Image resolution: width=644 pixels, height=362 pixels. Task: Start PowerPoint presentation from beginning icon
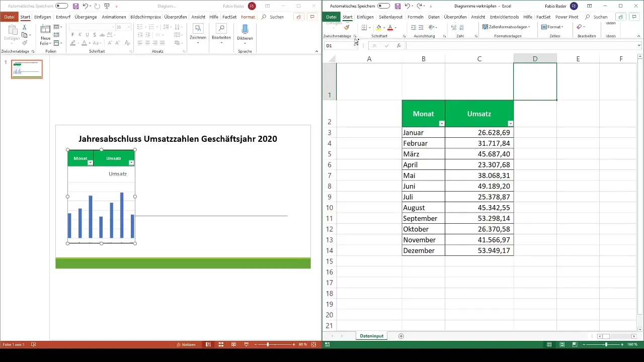pos(107,6)
